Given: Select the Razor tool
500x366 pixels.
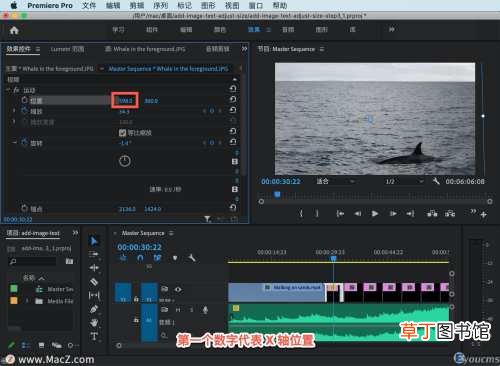Looking at the screenshot, I should [94, 282].
